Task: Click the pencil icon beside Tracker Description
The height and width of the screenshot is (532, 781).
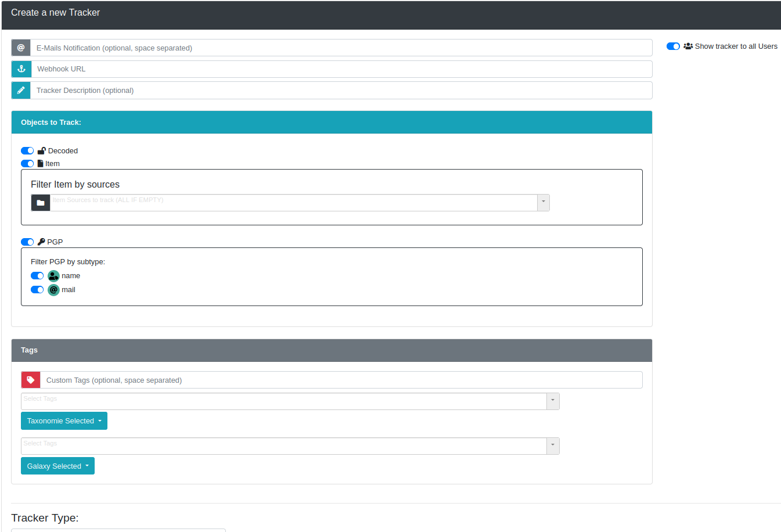Action: click(x=21, y=91)
